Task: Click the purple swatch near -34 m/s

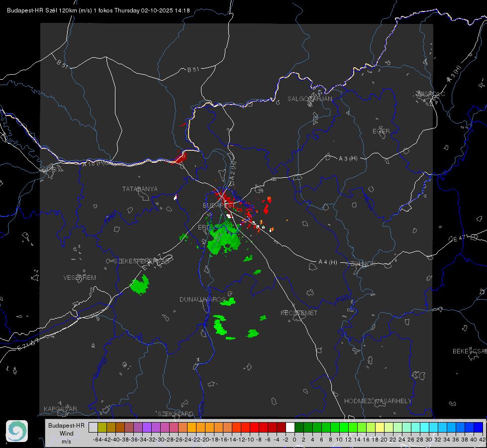Action: (x=147, y=427)
